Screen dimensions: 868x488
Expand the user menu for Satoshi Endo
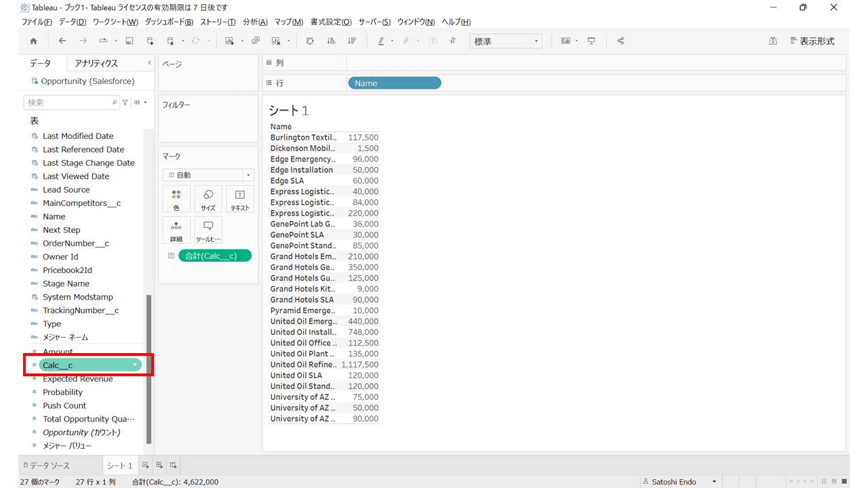coord(714,482)
